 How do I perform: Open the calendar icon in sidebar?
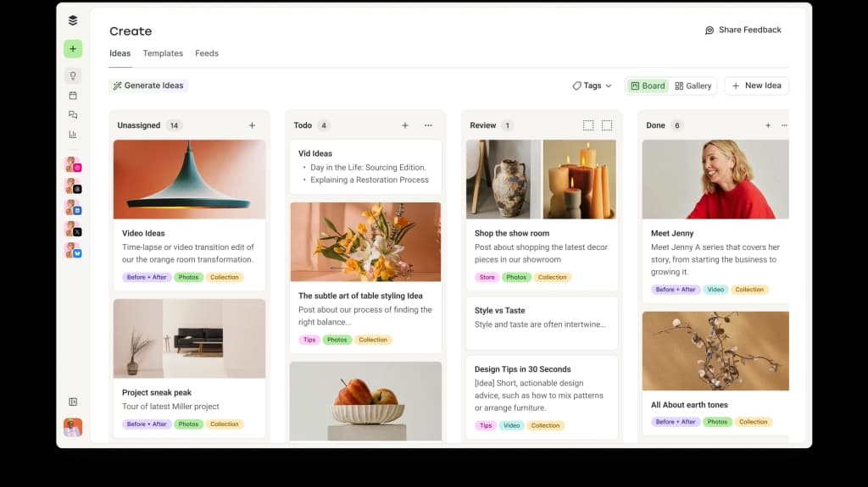pos(73,96)
